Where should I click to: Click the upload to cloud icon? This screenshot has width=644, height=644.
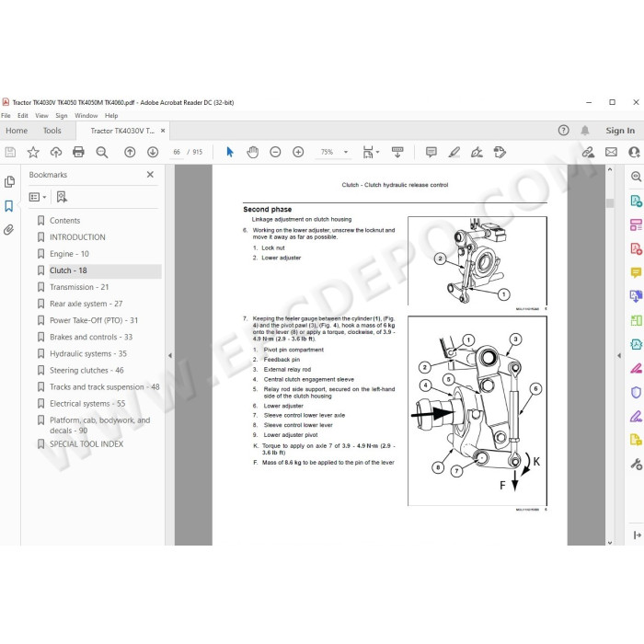[x=56, y=153]
